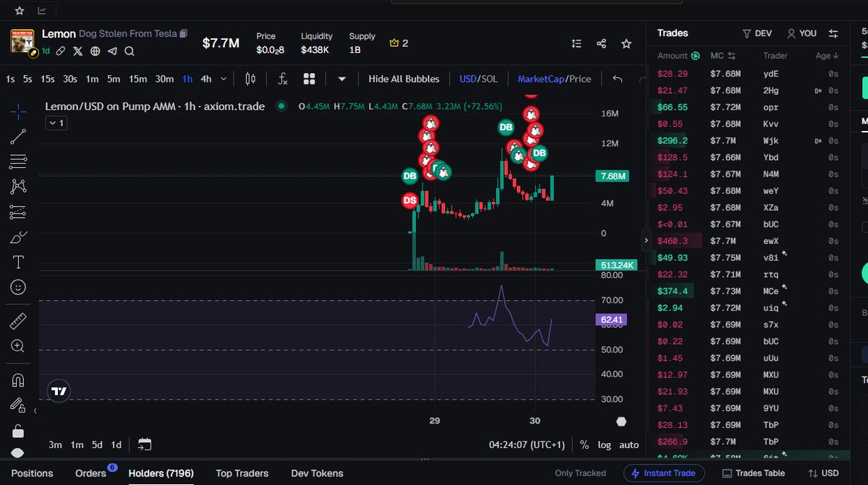Open the go-to-date calendar icon
This screenshot has height=485, width=868.
145,444
